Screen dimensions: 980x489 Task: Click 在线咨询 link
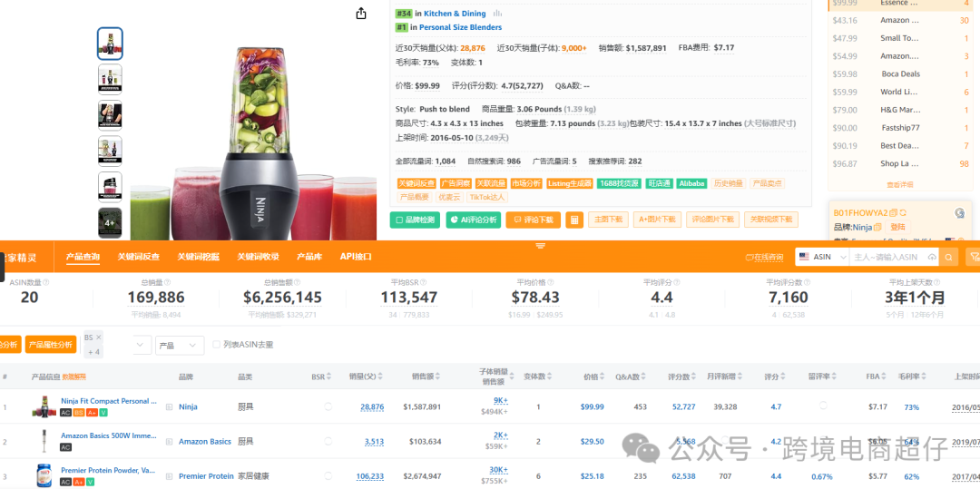[x=764, y=258]
